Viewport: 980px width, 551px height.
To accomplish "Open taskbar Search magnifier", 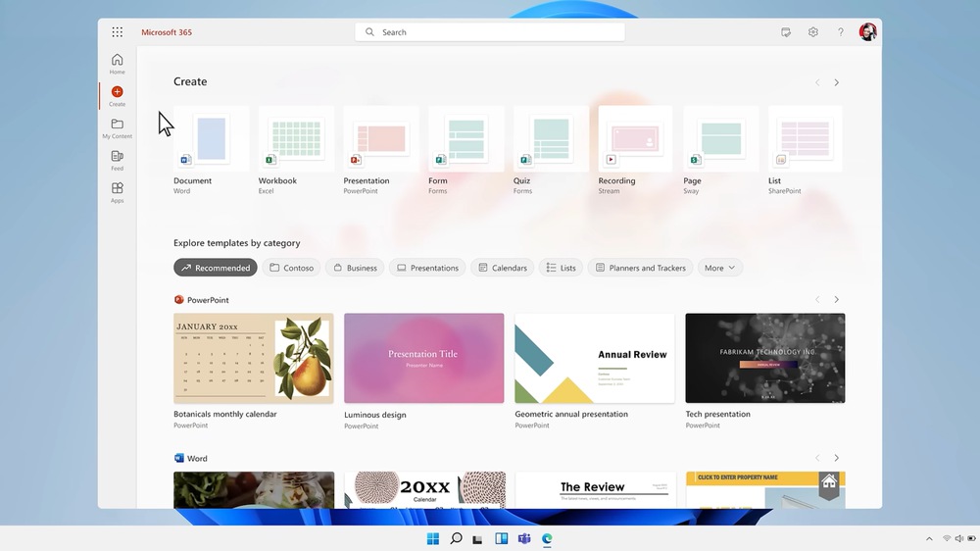I will (456, 538).
